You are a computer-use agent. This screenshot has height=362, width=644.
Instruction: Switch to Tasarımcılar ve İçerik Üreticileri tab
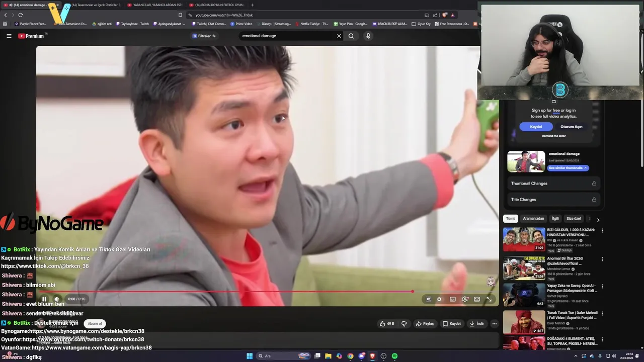coord(95,5)
